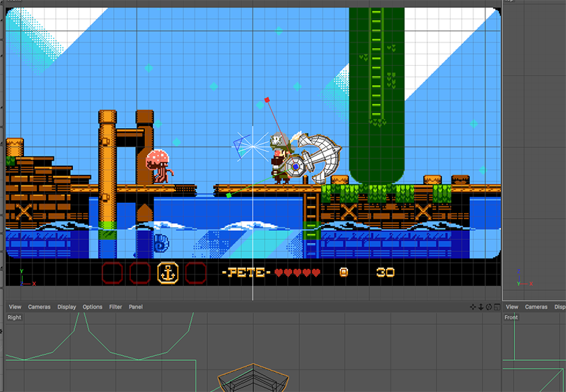The image size is (566, 392).
Task: Click the XYZ axis indicator in top viewport
Action: pyautogui.click(x=524, y=279)
